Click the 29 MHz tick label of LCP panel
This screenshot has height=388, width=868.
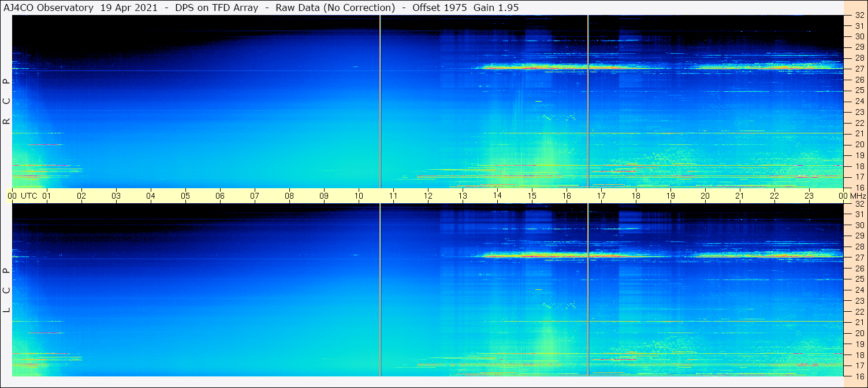(859, 236)
